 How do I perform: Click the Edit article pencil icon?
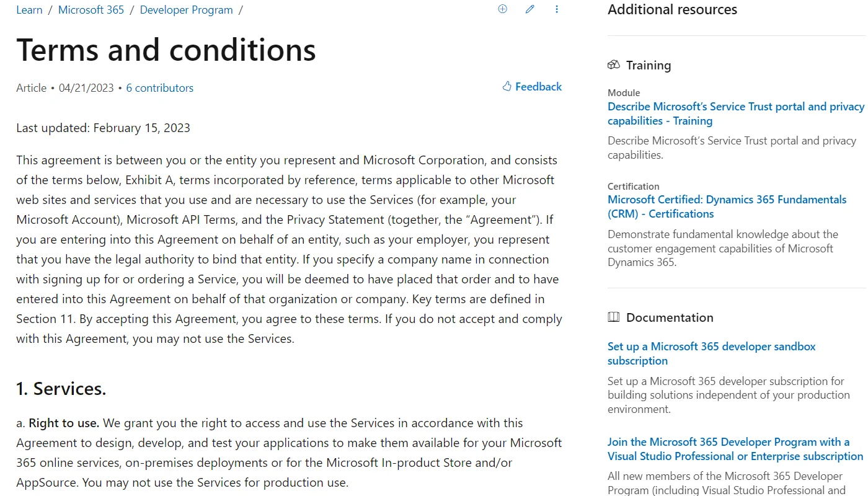click(529, 9)
